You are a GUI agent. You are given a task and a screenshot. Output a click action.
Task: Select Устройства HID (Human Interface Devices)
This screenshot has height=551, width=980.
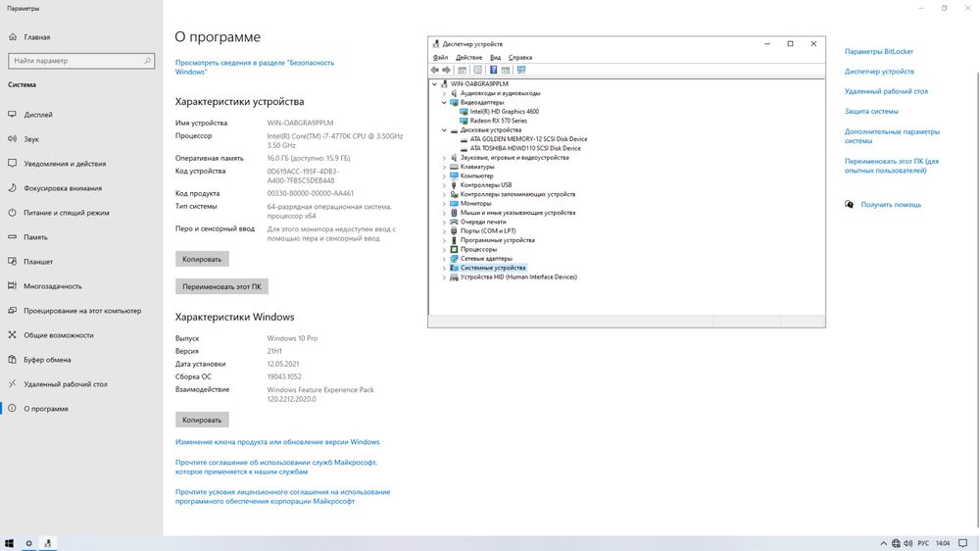tap(518, 277)
